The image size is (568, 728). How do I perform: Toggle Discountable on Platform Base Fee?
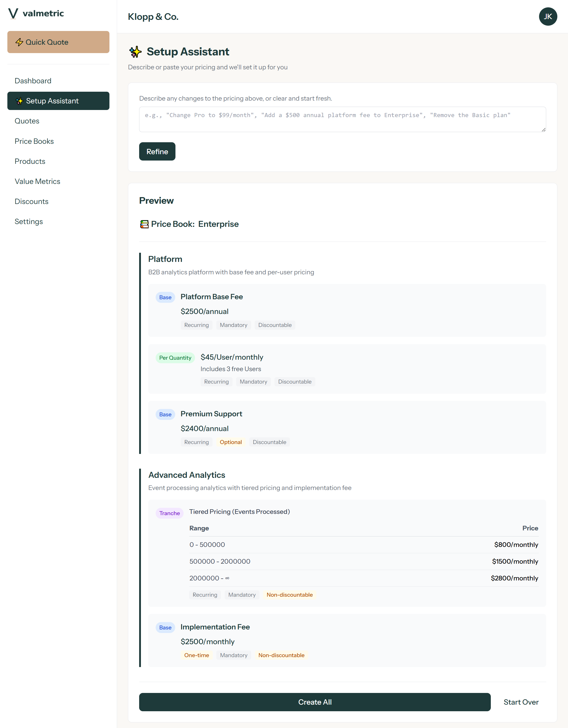point(275,325)
